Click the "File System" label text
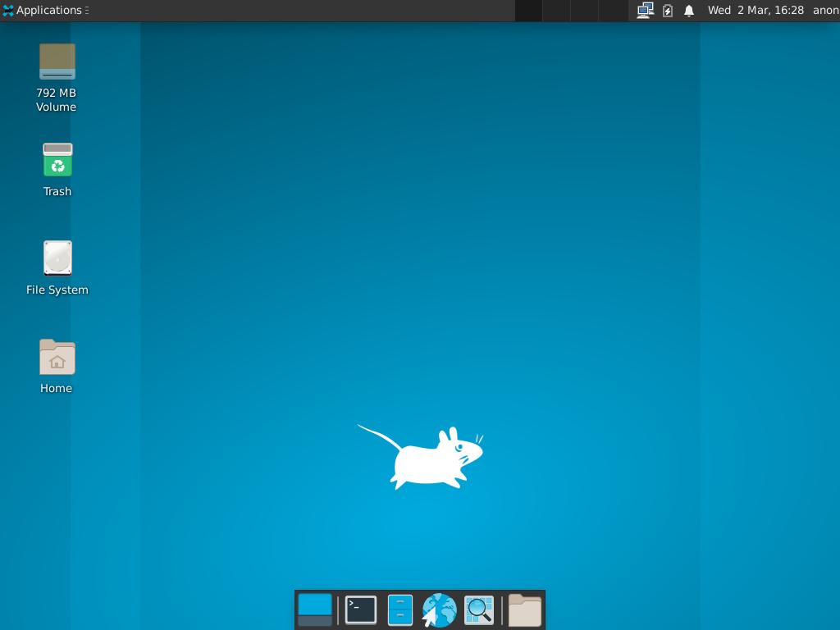The width and height of the screenshot is (840, 630). 57,290
